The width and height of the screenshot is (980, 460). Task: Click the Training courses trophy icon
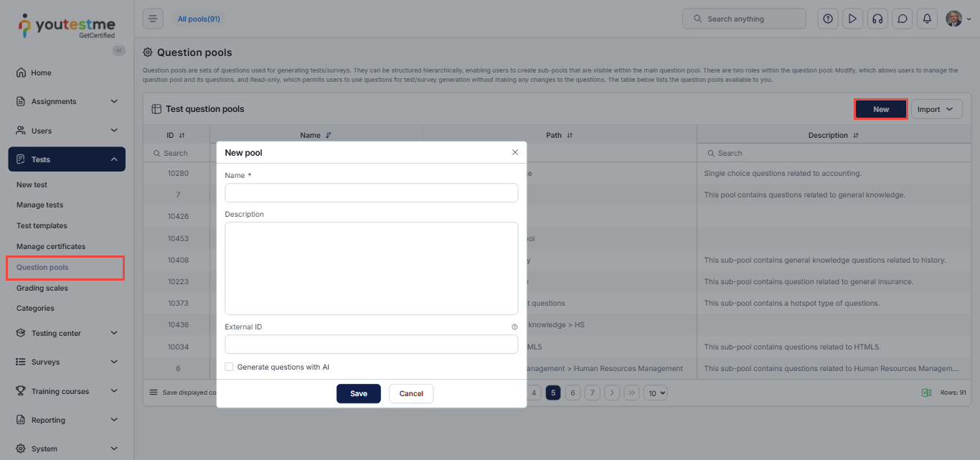pos(21,391)
